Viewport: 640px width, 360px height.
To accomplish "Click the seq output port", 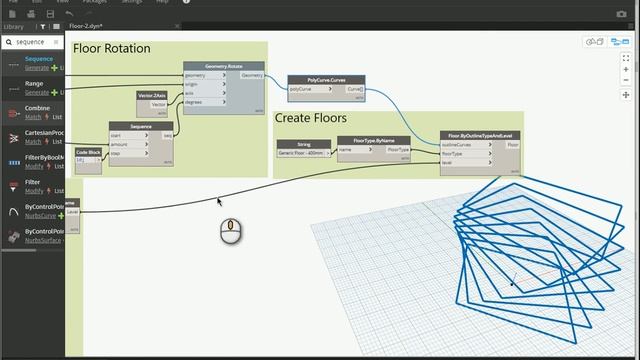I will pos(168,136).
